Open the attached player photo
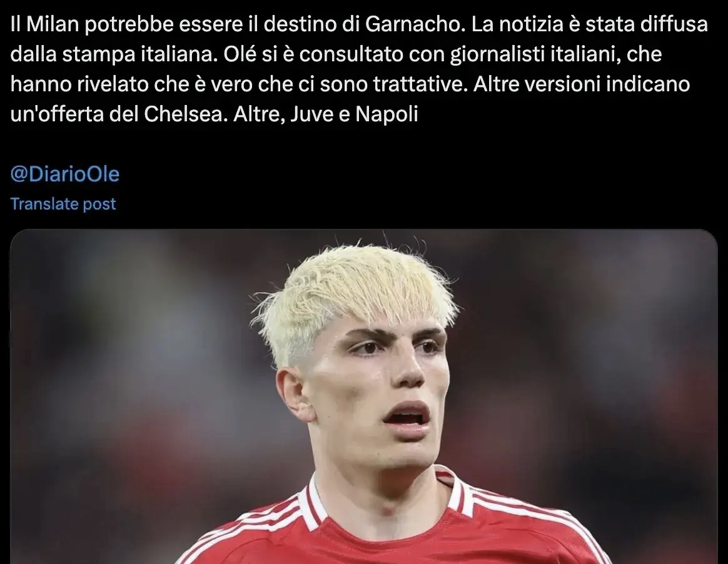The height and width of the screenshot is (564, 728). [364, 397]
